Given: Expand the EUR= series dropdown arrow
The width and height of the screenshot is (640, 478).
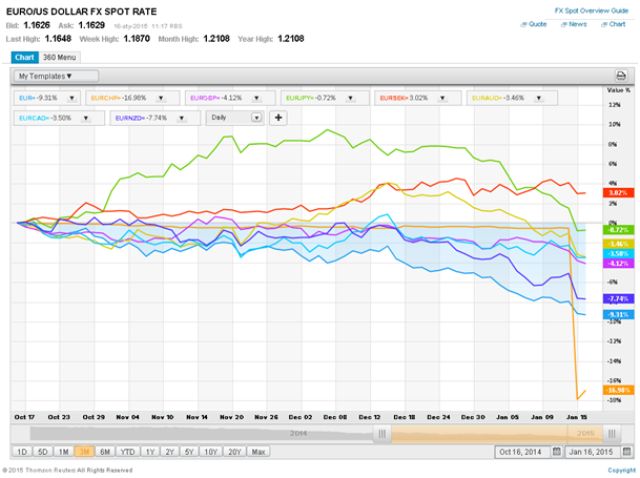Looking at the screenshot, I should pos(72,98).
